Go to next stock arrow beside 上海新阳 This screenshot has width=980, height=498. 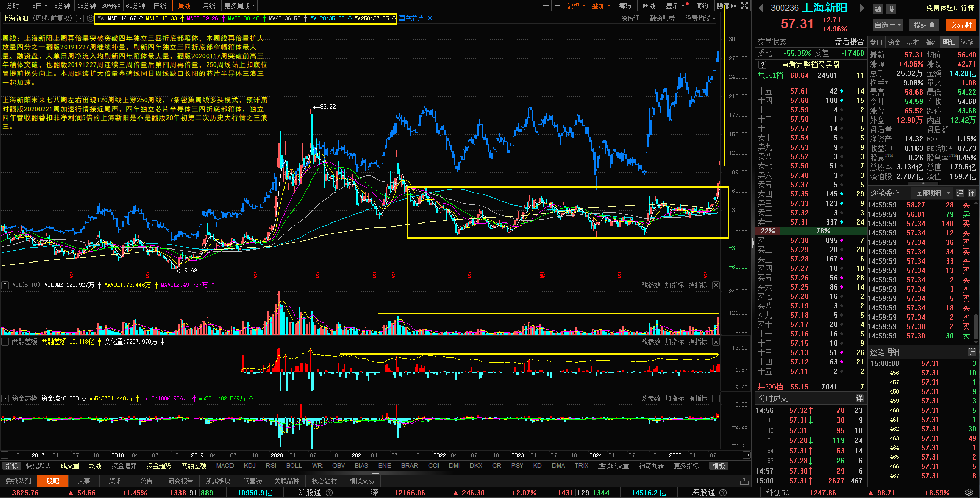862,8
